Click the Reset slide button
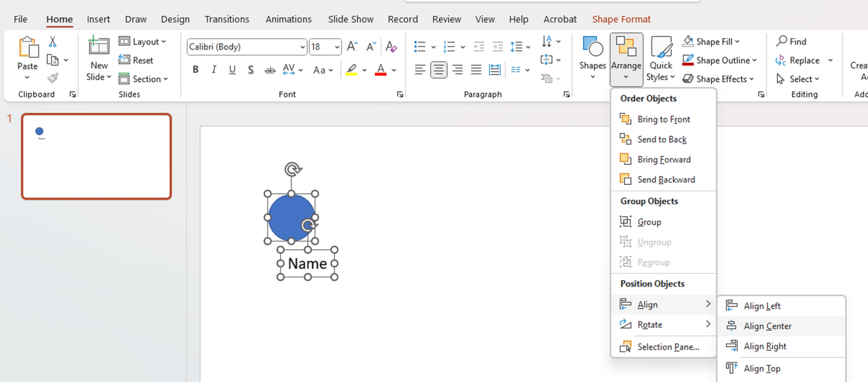Viewport: 868px width, 382px height. pos(136,60)
